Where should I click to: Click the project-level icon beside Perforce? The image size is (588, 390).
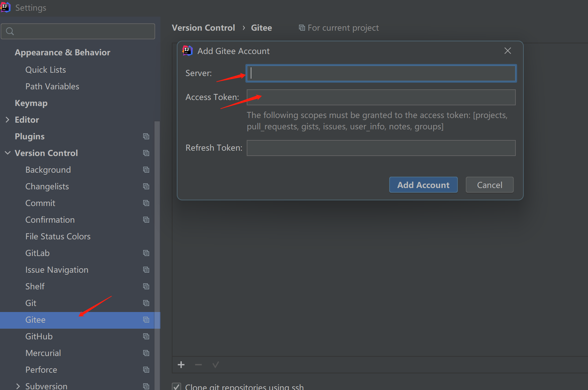coord(146,370)
